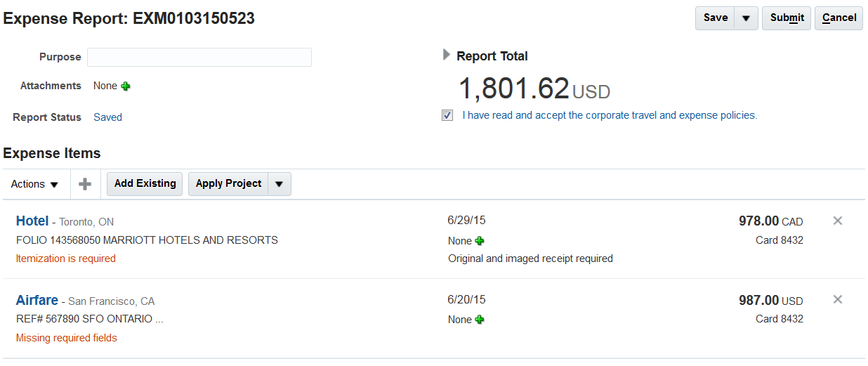Add attachment to Airfare expense item
The height and width of the screenshot is (366, 868).
pos(480,320)
